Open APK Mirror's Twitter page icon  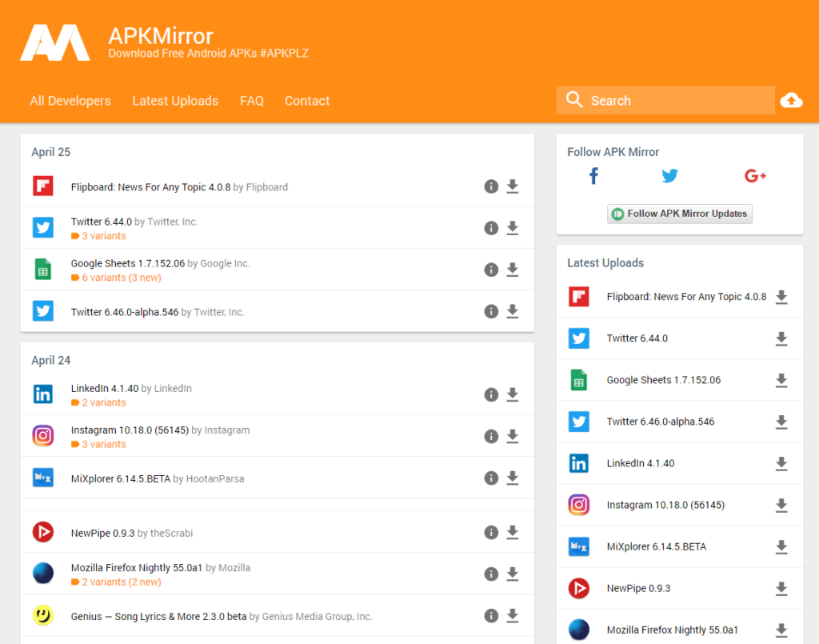click(669, 176)
